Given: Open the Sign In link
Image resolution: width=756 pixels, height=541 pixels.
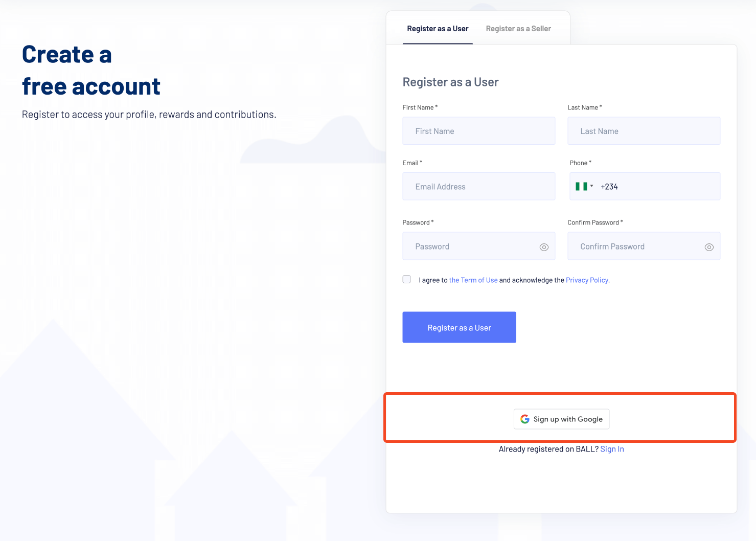Looking at the screenshot, I should pos(612,449).
